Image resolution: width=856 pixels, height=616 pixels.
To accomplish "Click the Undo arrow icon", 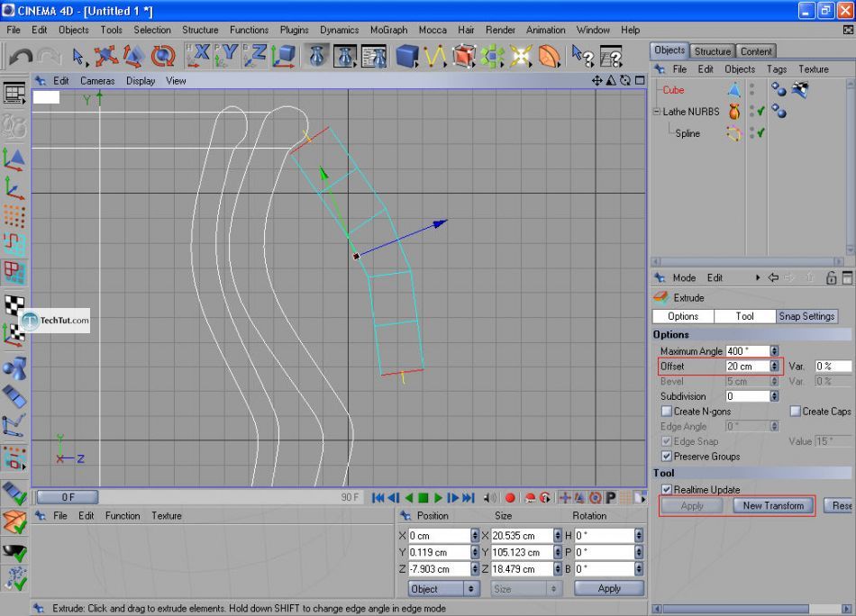I will tap(20, 56).
